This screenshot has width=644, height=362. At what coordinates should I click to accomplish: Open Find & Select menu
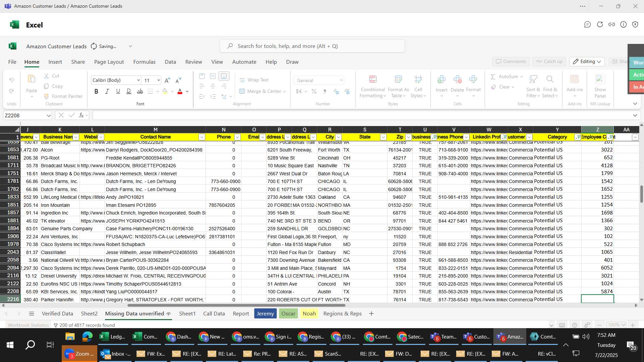point(550,87)
